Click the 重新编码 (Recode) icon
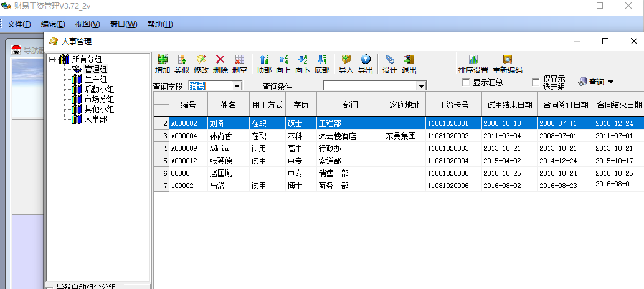This screenshot has height=289, width=644. click(508, 60)
